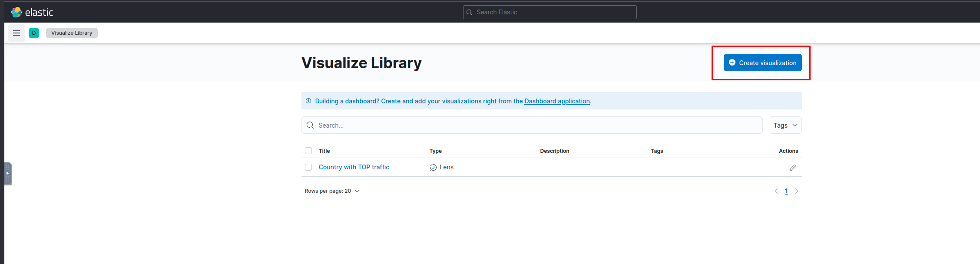Check the Country with TOP traffic row checkbox

click(308, 167)
